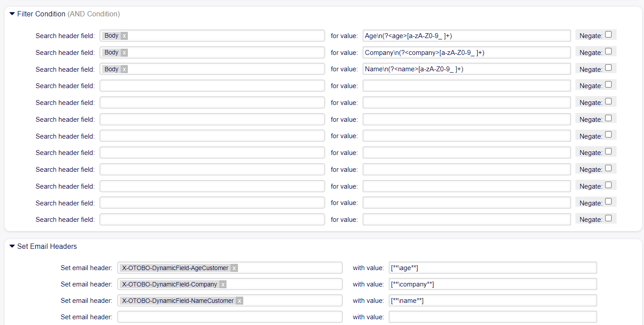Remove the X-OTOBO-DynamicField-NameCustomer header tag

click(239, 301)
